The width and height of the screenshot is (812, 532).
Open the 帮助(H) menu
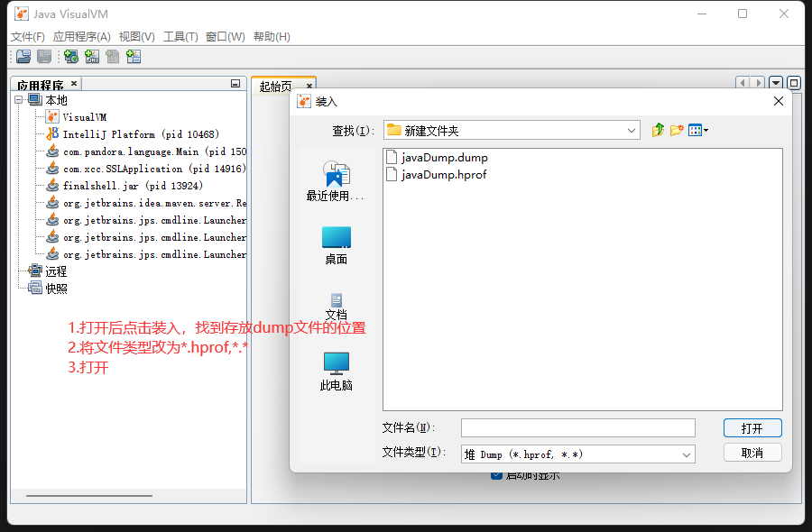click(272, 37)
